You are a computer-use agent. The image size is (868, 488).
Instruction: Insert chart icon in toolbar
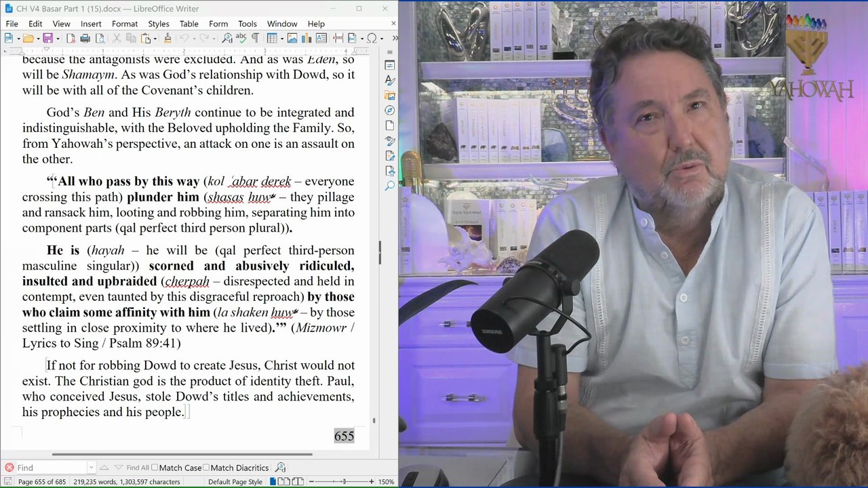click(307, 38)
